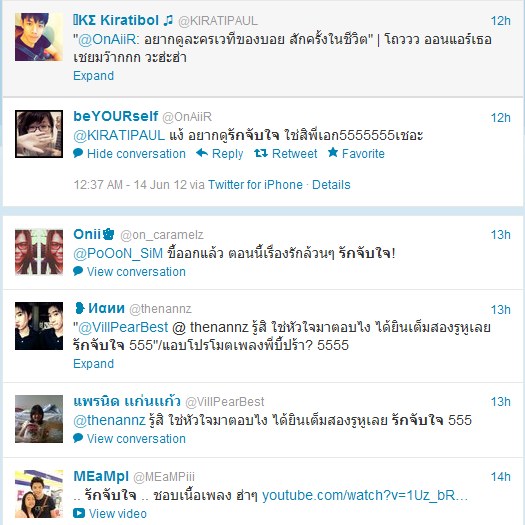
Task: Click the 14h timestamp on MEaMpl tweet
Action: tap(501, 476)
